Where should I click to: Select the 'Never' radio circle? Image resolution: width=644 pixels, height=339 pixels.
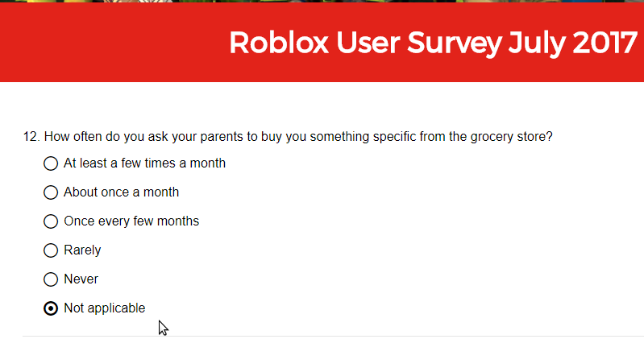pos(51,279)
